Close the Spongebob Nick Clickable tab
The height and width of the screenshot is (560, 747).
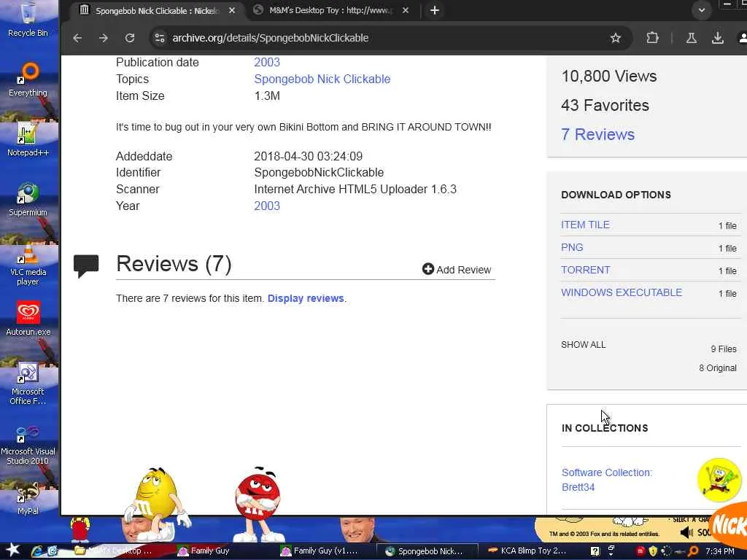coord(231,10)
